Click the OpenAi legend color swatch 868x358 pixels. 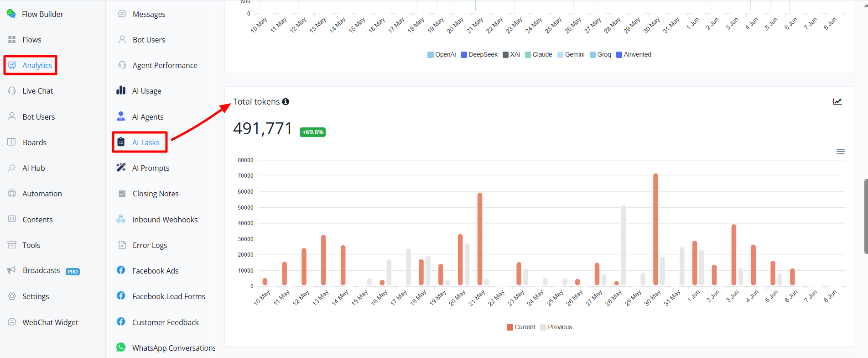[x=431, y=55]
